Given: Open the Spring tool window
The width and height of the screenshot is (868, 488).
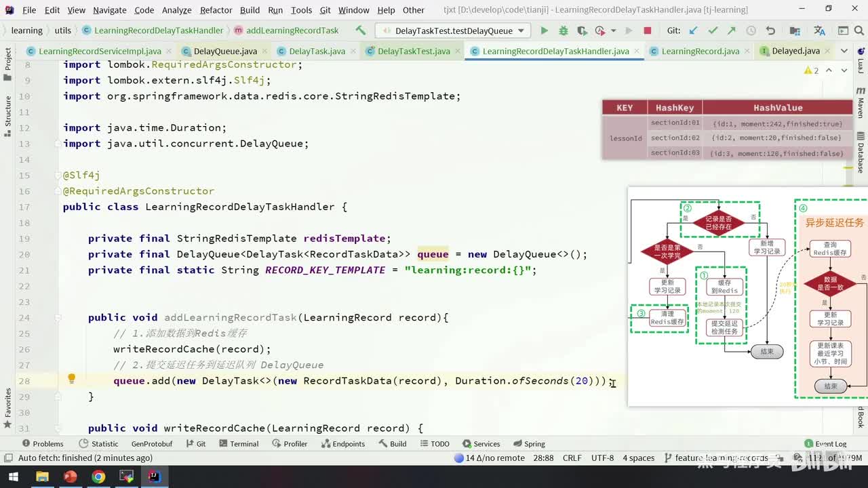Looking at the screenshot, I should (x=528, y=444).
